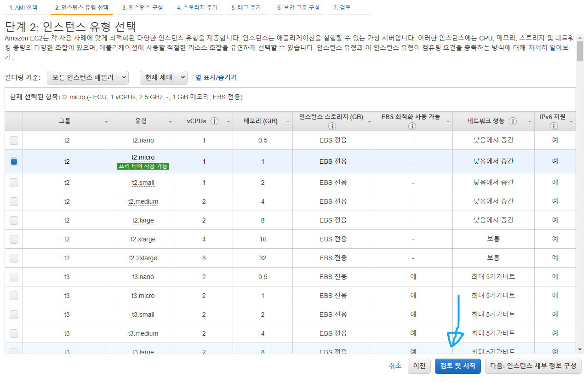This screenshot has height=383, width=588.
Task: Click the t2.medium type name
Action: click(143, 202)
